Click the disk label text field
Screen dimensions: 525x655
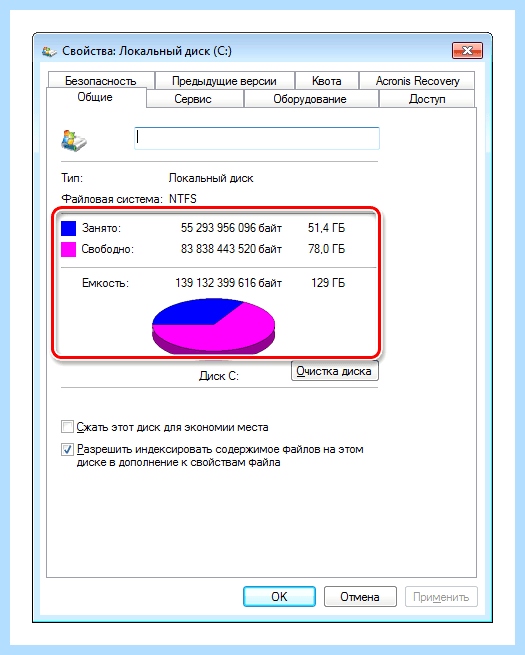(x=257, y=138)
